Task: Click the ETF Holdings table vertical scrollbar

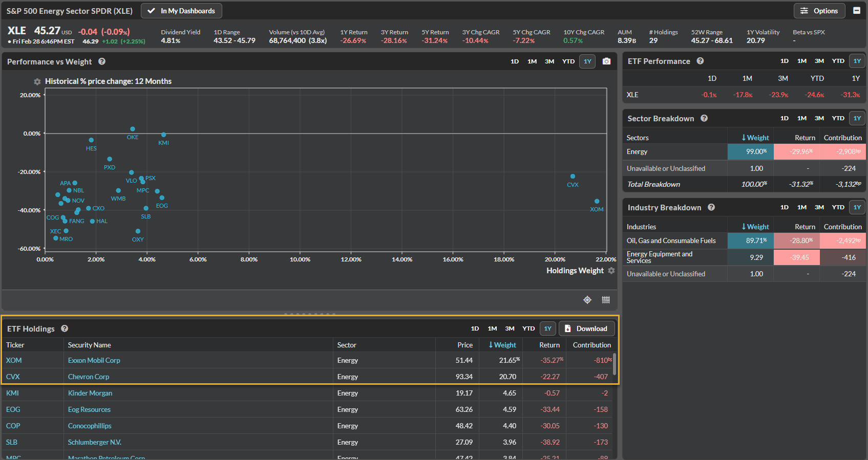Action: [x=614, y=363]
